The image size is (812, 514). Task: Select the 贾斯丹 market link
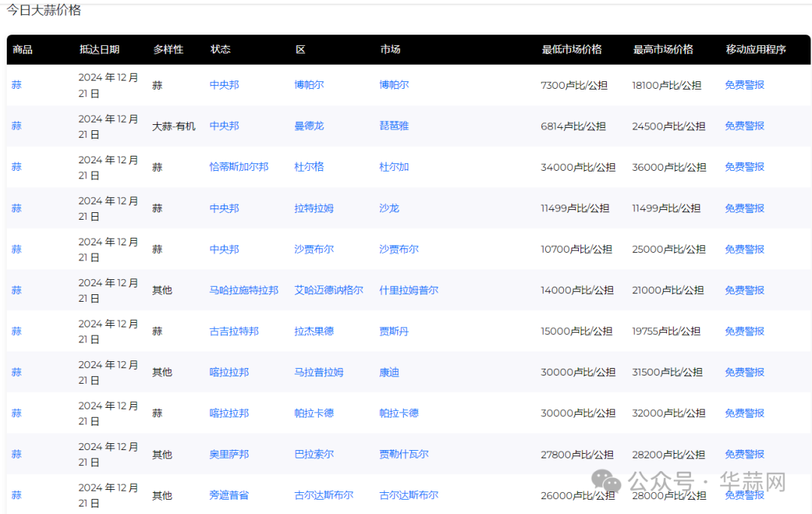(394, 331)
